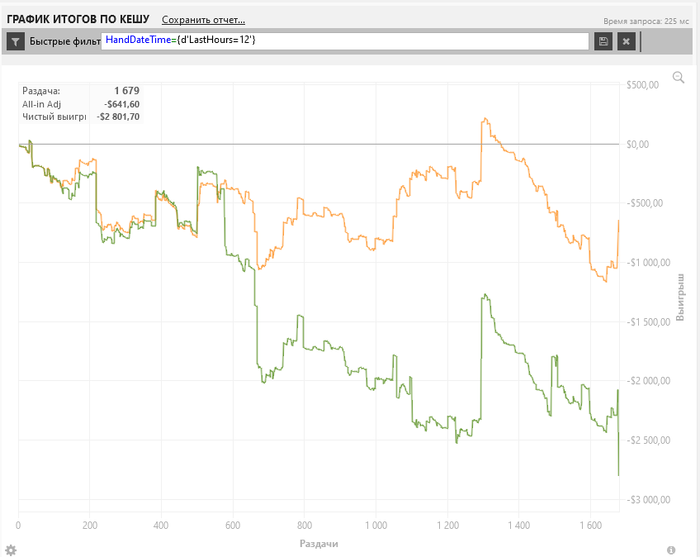Click the 800 mark on the hands axis
Viewport: 700px width, 557px height.
(x=304, y=525)
